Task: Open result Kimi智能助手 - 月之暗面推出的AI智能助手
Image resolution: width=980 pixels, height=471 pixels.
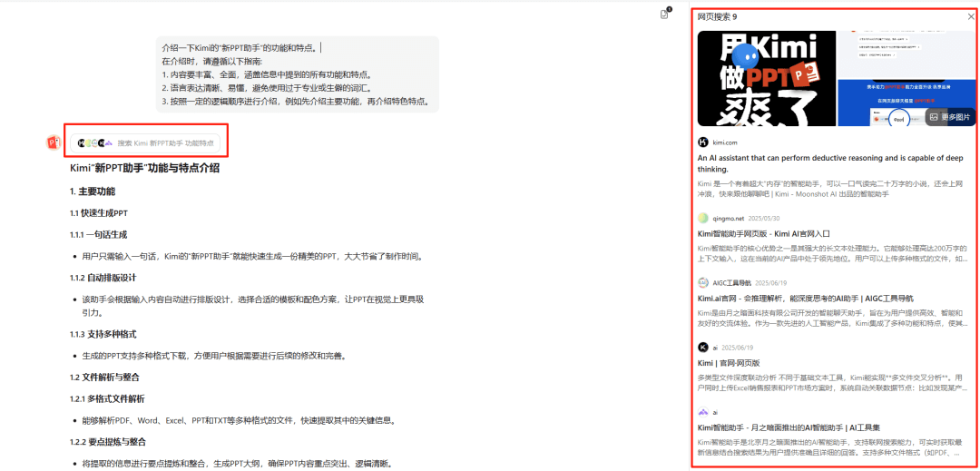Action: pos(789,427)
